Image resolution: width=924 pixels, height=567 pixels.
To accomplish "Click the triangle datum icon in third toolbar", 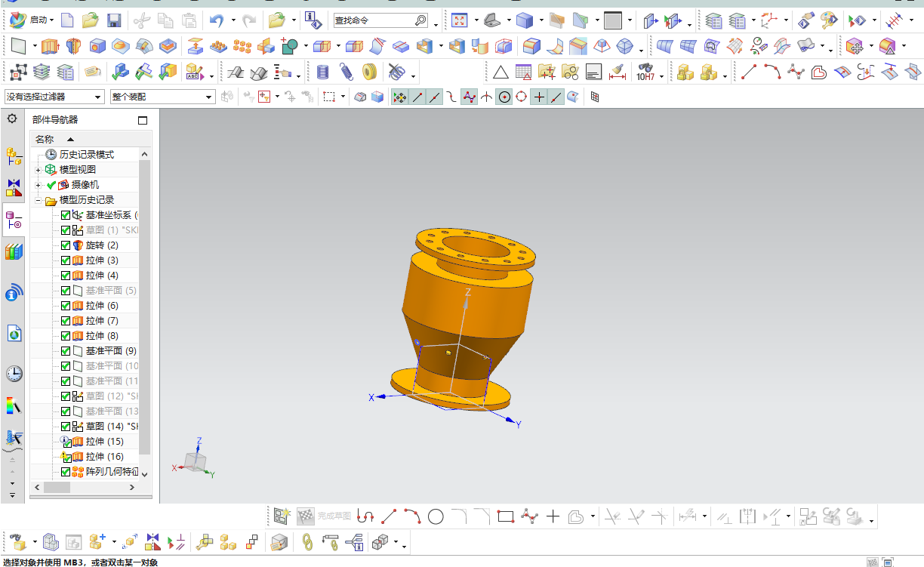I will [500, 72].
